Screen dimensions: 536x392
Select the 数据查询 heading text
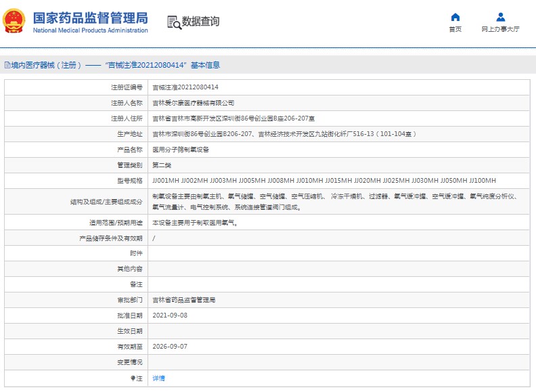[x=201, y=22]
